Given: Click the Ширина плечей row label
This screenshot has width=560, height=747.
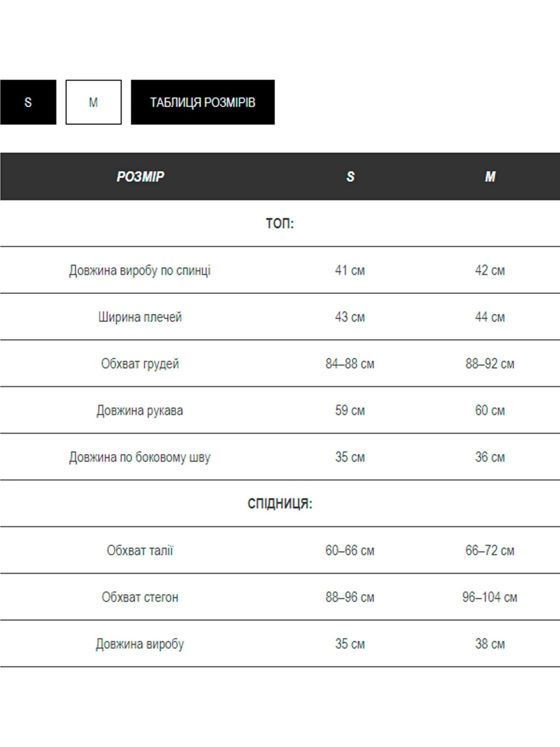Looking at the screenshot, I should click(x=140, y=317).
